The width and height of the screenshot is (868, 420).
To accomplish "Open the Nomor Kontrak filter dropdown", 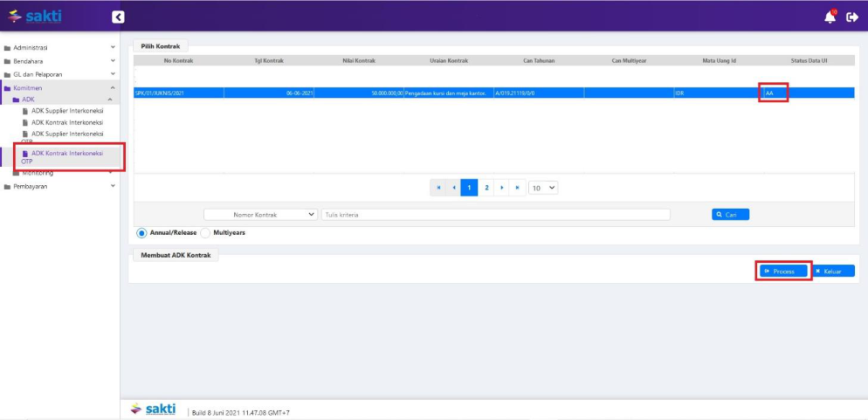I will (x=261, y=215).
